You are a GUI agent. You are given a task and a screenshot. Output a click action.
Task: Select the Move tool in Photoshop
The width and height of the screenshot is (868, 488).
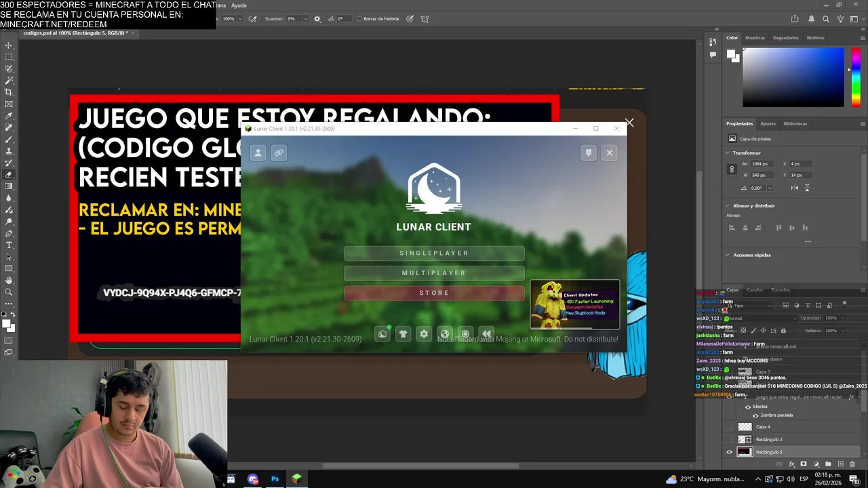click(9, 45)
